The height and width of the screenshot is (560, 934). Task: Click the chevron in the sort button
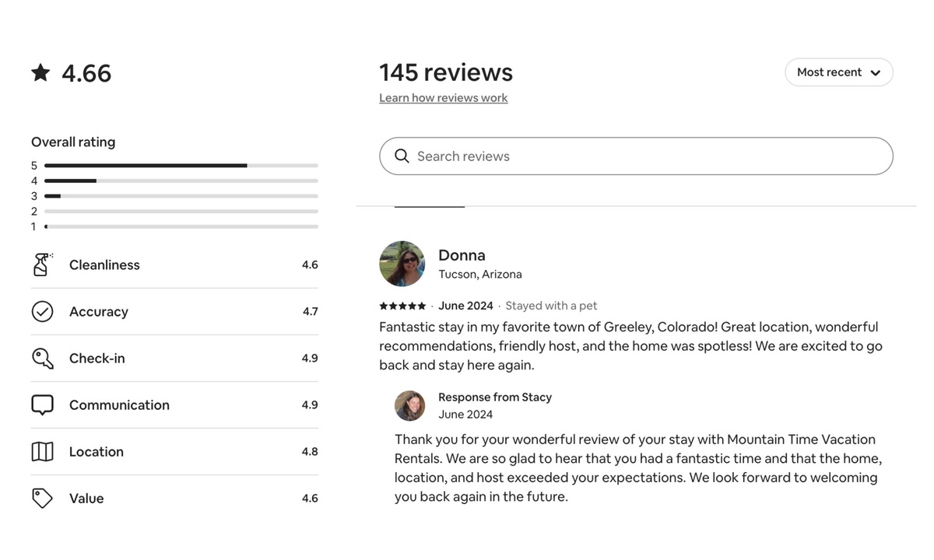coord(876,73)
